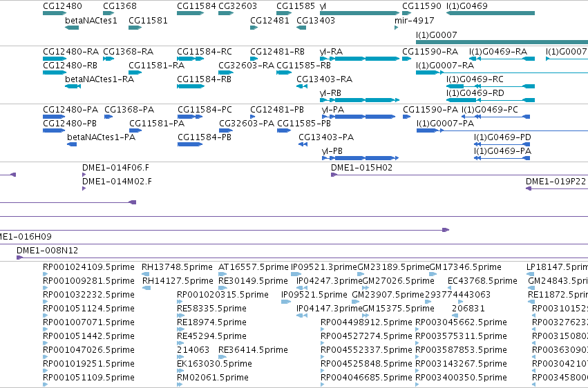Click the betaNACtes1 gene label
Image resolution: width=588 pixels, height=388 pixels.
click(91, 20)
